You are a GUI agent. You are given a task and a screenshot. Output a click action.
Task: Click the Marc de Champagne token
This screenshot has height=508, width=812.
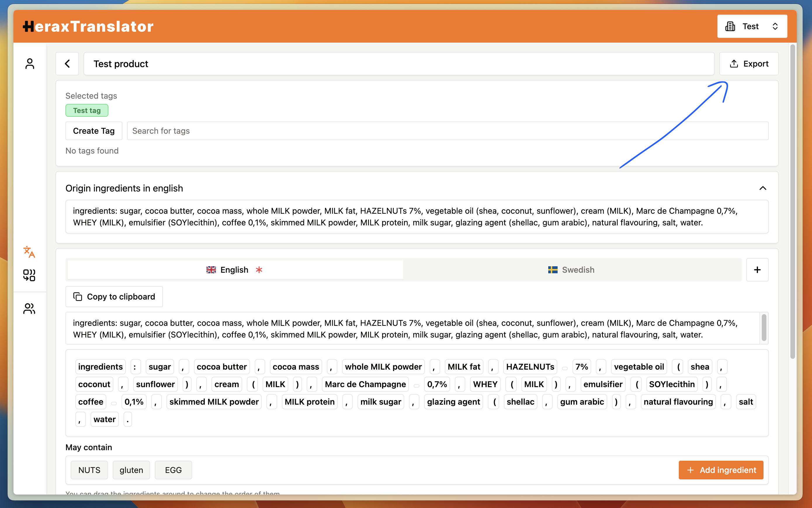pyautogui.click(x=365, y=384)
